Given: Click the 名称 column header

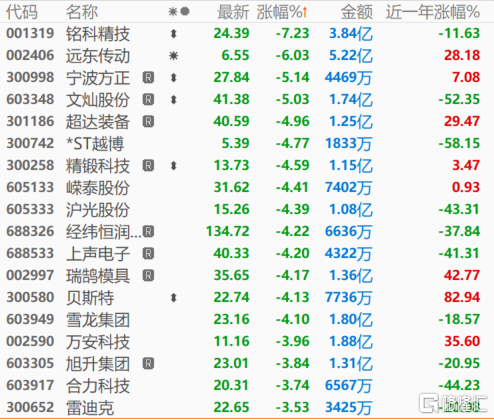Looking at the screenshot, I should coord(82,12).
